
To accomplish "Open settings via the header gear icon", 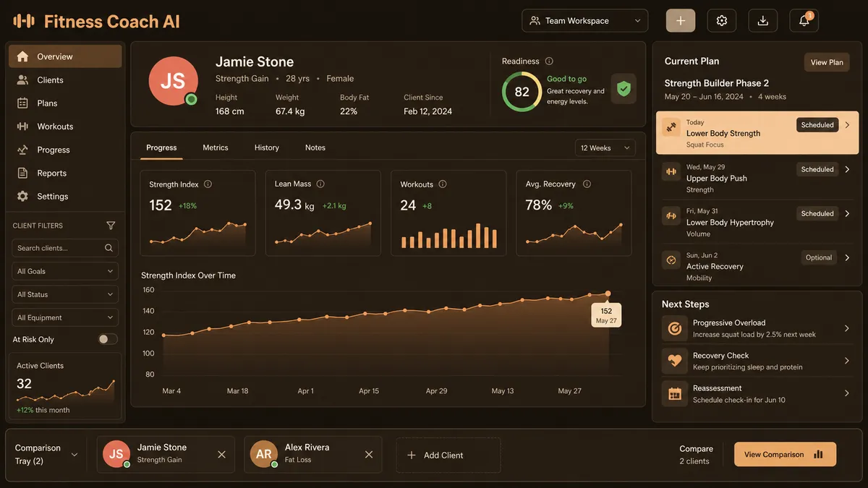I will coord(722,21).
